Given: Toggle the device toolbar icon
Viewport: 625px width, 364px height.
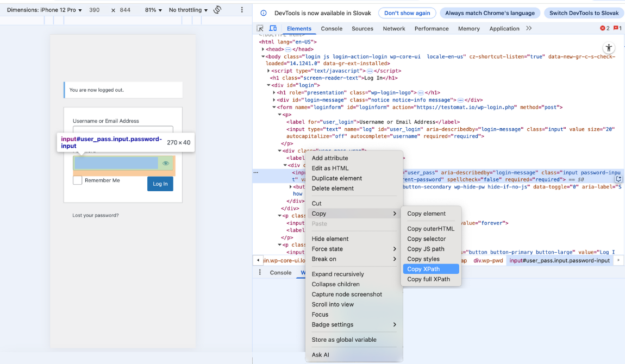Looking at the screenshot, I should 273,28.
